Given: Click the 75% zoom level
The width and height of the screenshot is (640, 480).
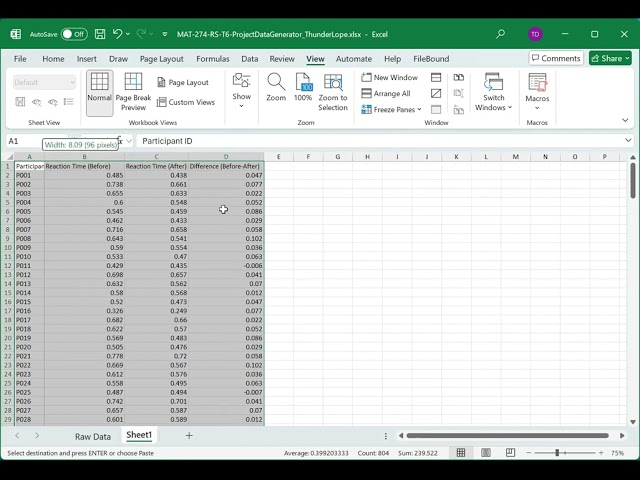Looking at the screenshot, I should [x=618, y=453].
